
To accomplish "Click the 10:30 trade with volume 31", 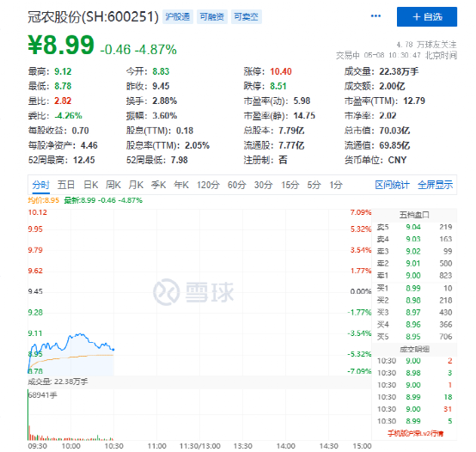I will tap(414, 409).
